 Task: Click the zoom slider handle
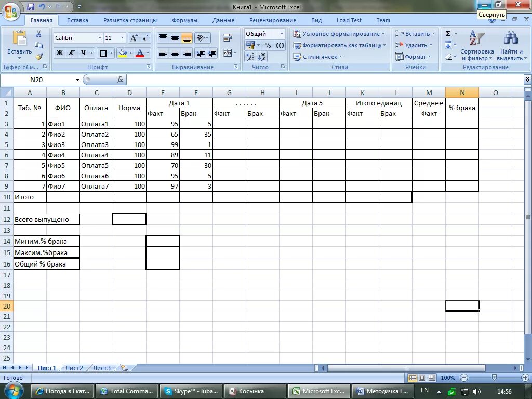[x=494, y=378]
